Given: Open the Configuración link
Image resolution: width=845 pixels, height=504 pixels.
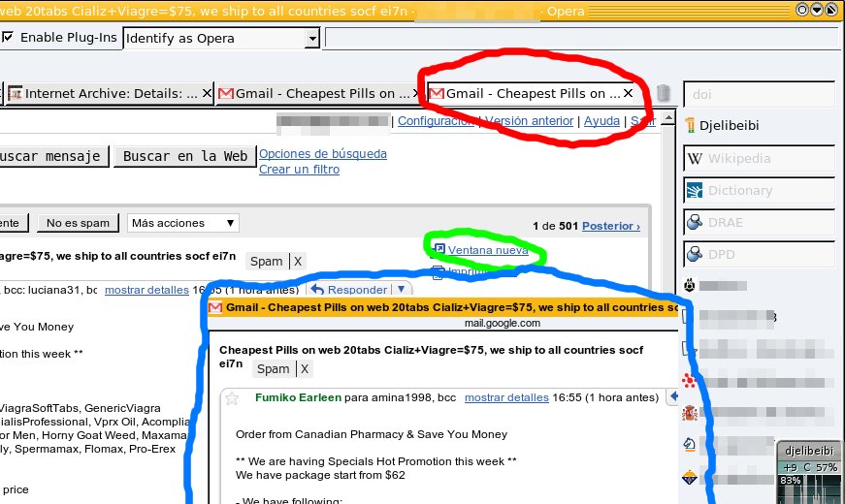Looking at the screenshot, I should (x=436, y=121).
